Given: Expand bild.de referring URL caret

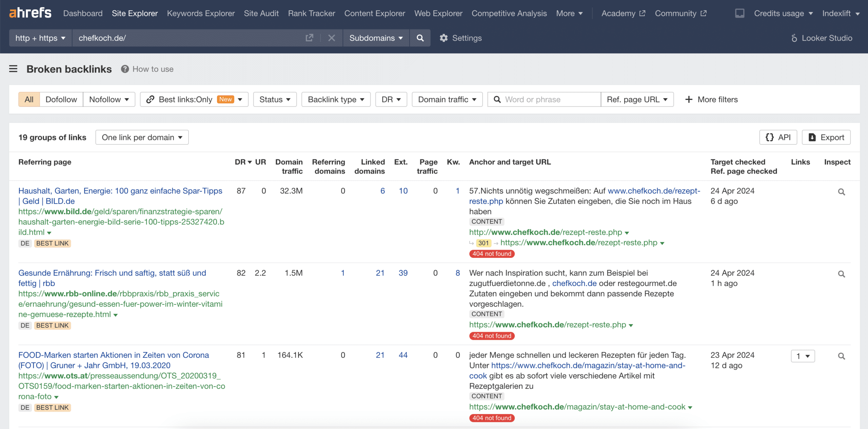Looking at the screenshot, I should 49,233.
